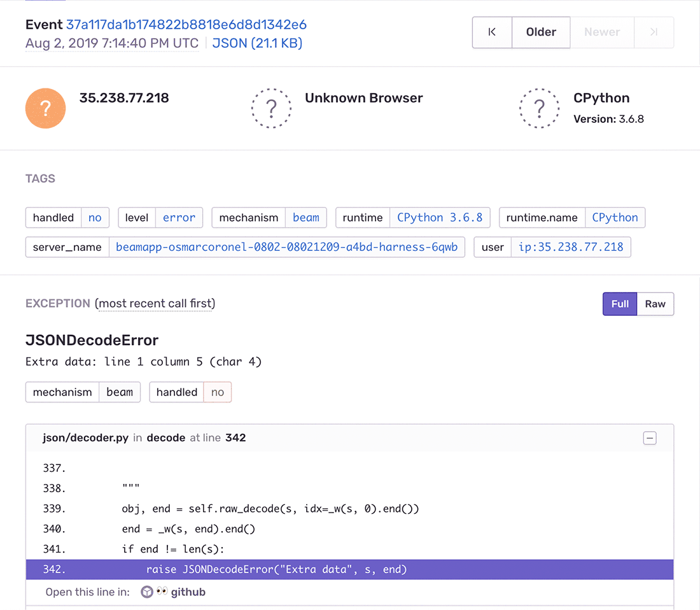Go to the oldest event arrow button
This screenshot has height=610, width=700.
point(492,32)
